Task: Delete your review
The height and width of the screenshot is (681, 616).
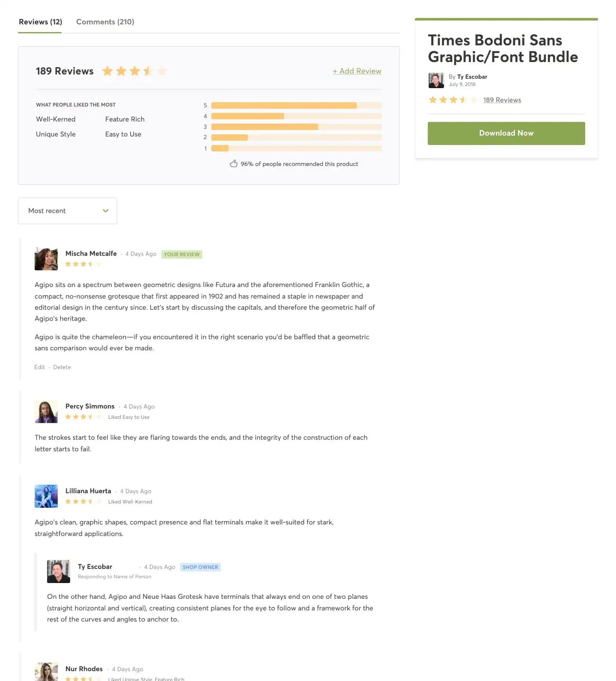Action: 62,367
